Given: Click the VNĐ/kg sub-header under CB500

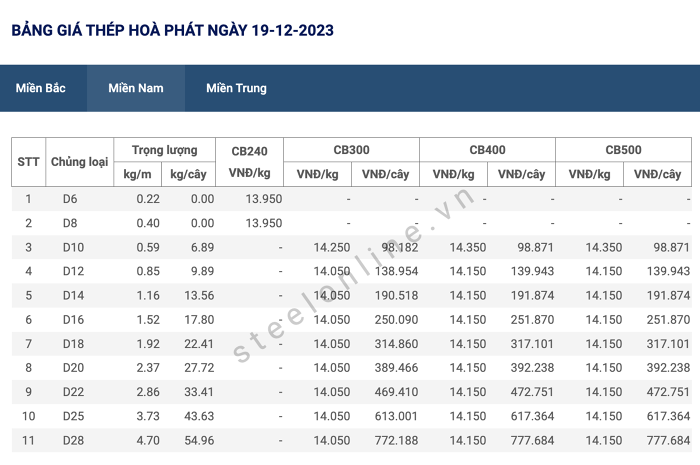Looking at the screenshot, I should click(x=589, y=174).
